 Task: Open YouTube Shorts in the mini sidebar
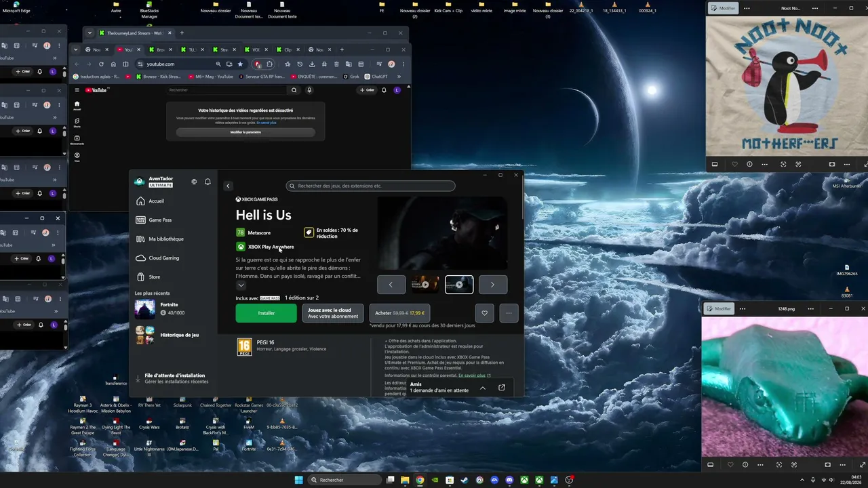pos(77,122)
